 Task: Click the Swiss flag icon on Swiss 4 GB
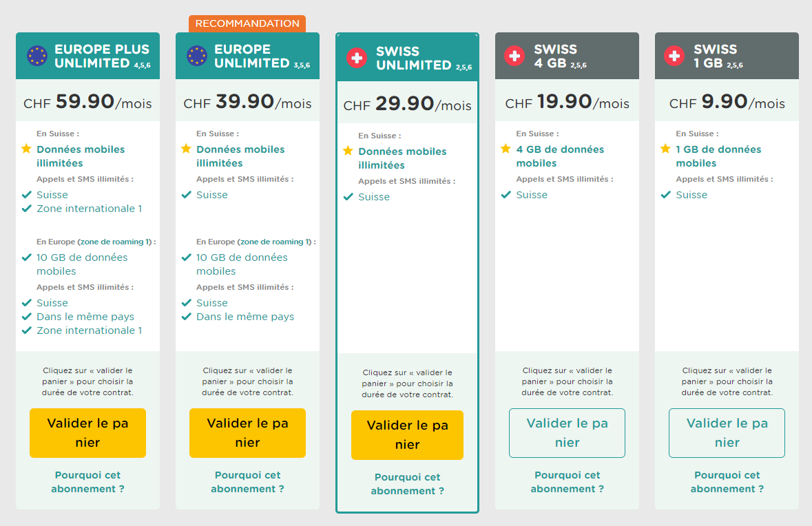coord(514,56)
